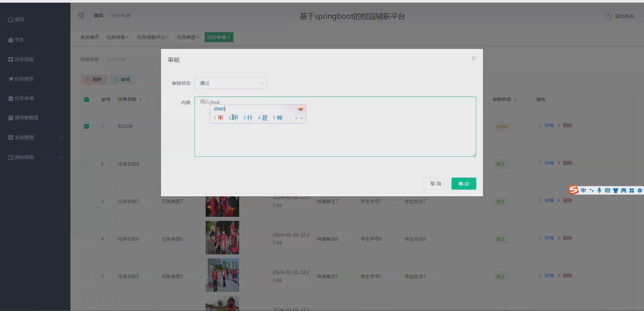Click the emoji icon in the IME candidate bar
Viewport: 644px width, 311px height.
click(x=300, y=109)
